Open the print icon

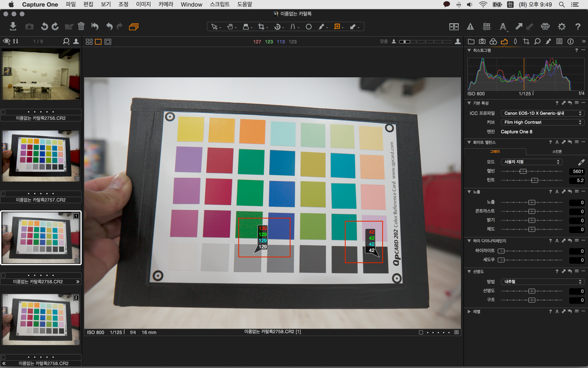545,26
